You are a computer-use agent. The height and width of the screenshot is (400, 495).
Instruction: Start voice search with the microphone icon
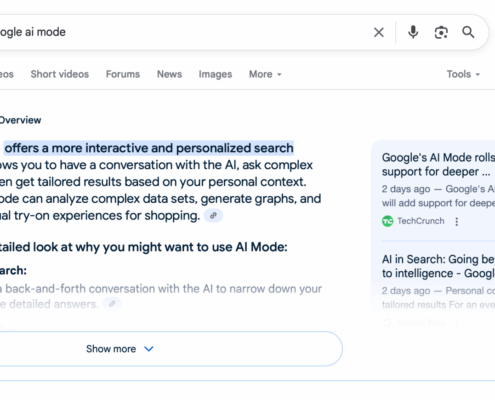(x=413, y=32)
